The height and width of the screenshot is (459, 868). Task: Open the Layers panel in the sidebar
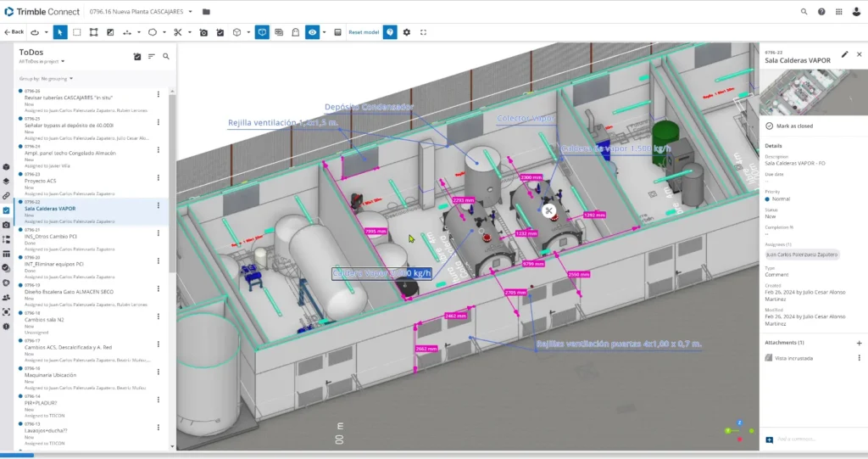6,181
